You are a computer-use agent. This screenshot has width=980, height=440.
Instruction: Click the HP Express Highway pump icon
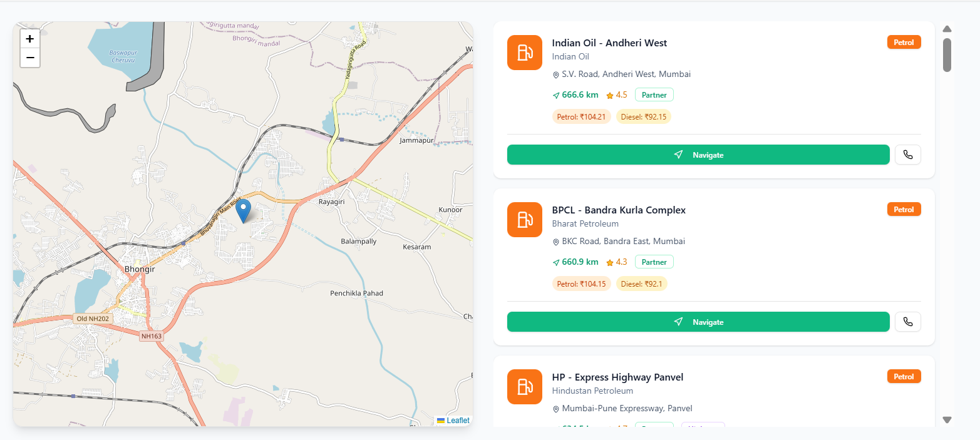pos(525,387)
